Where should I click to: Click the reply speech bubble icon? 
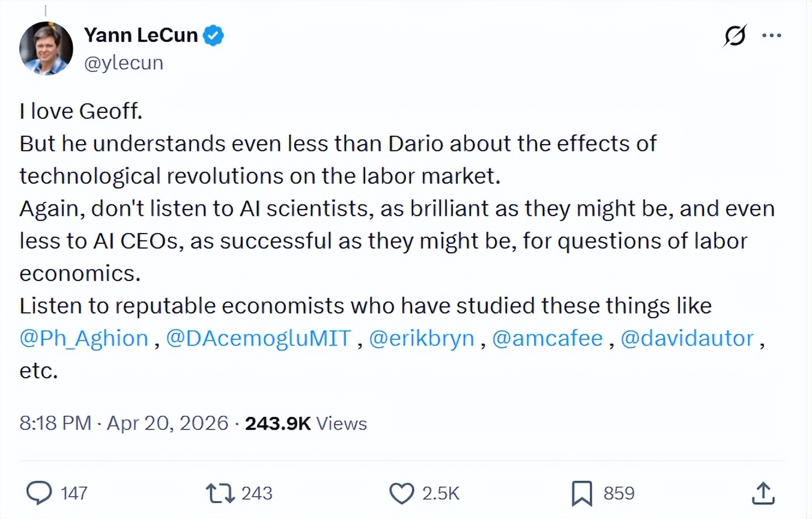pyautogui.click(x=39, y=493)
